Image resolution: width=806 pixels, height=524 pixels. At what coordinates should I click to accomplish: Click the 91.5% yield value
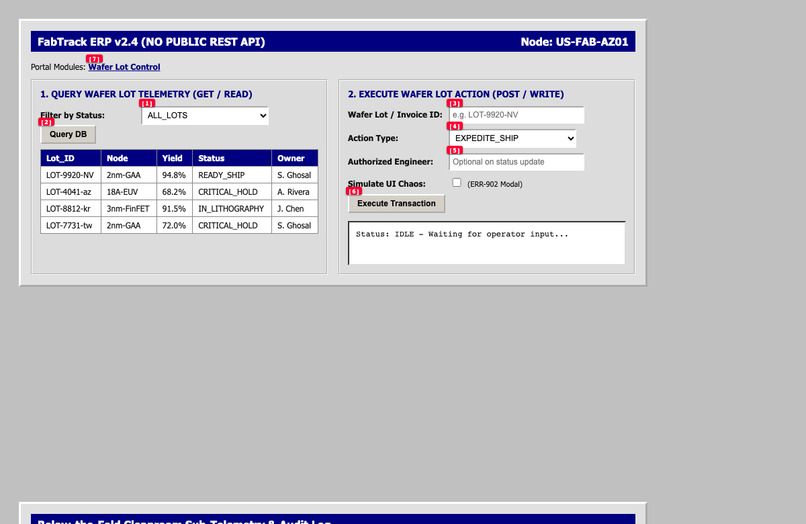pos(174,208)
